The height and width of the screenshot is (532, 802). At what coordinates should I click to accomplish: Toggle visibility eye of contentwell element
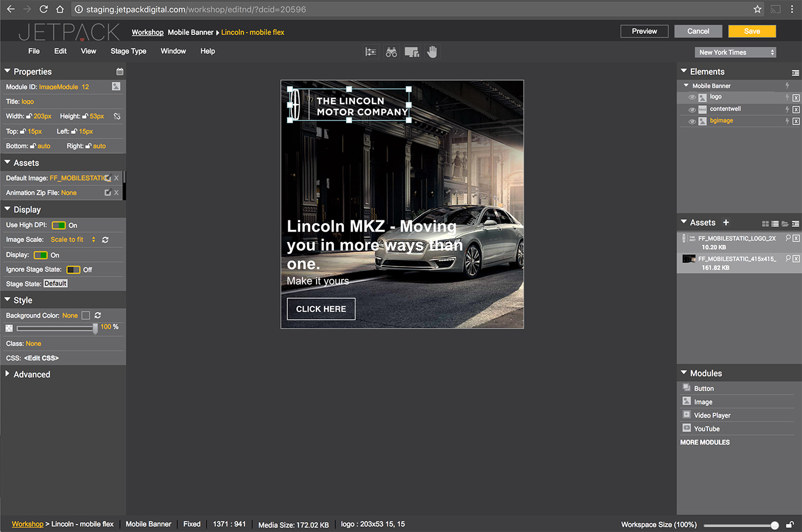(692, 109)
